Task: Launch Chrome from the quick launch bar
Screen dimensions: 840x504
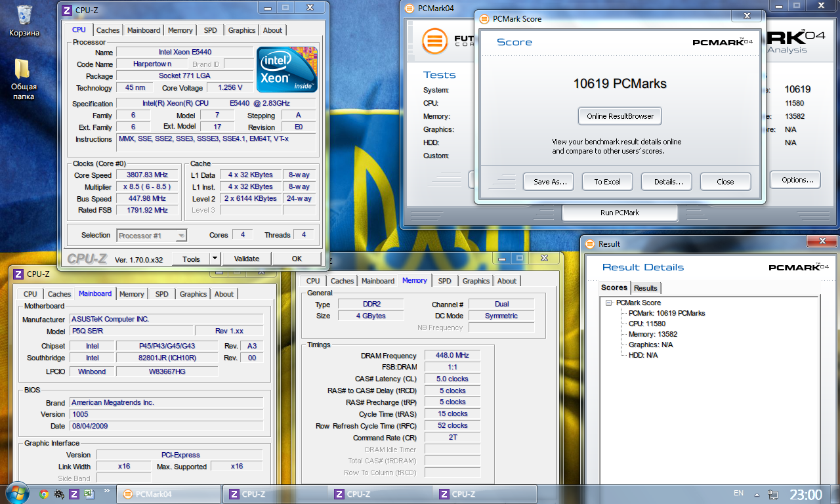Action: tap(44, 494)
